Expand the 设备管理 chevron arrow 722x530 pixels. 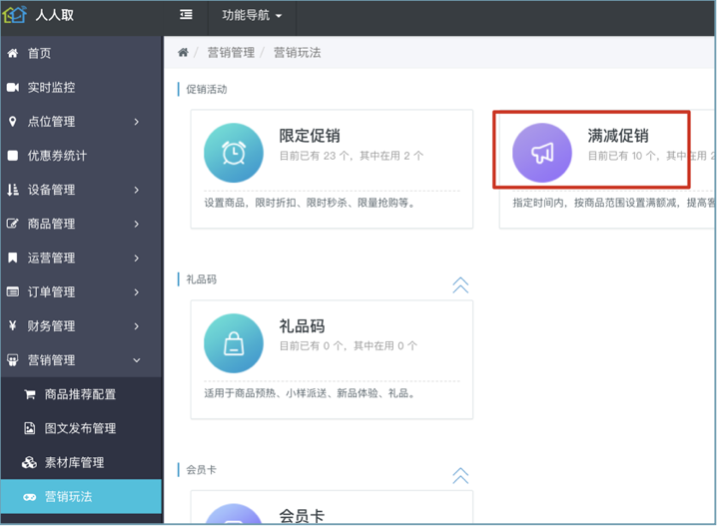click(136, 190)
